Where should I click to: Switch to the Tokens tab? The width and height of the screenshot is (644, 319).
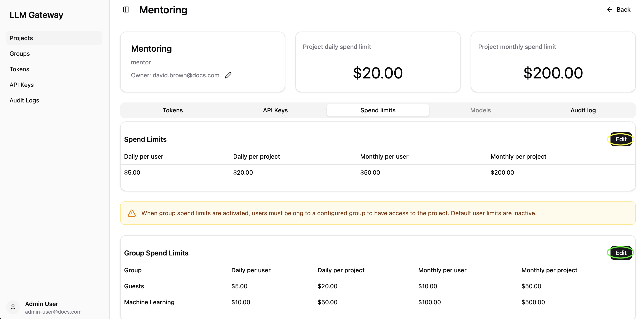tap(173, 110)
